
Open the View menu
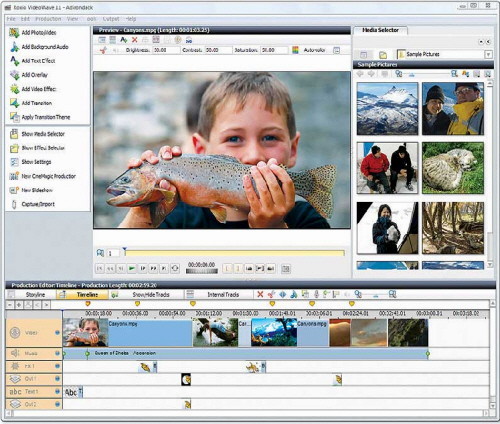[x=72, y=19]
